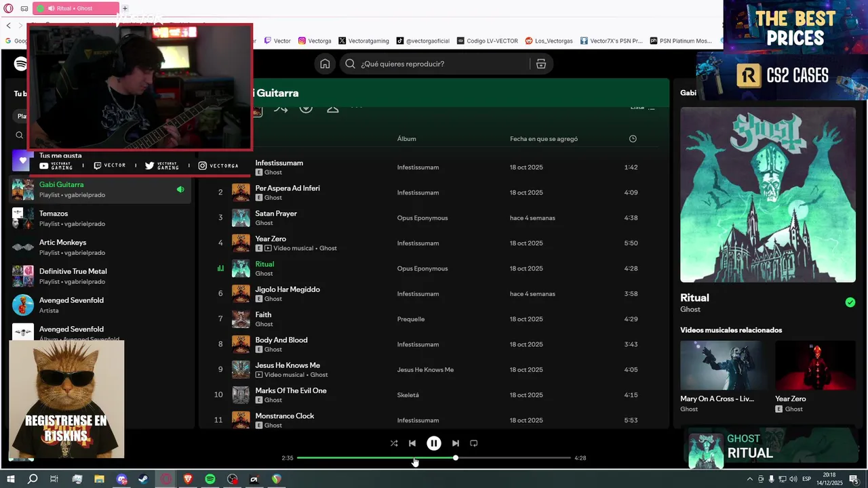Viewport: 868px width, 488px height.
Task: Open the @vectorgaoficial TikTok bookmark
Action: point(423,41)
